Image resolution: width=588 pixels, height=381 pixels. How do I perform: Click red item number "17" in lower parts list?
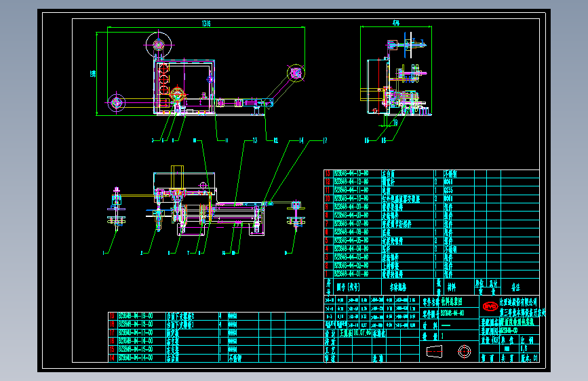tap(112, 333)
